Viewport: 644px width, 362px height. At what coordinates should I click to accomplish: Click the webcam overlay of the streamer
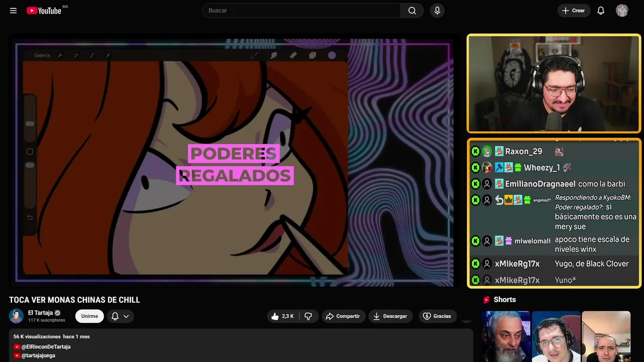click(x=554, y=83)
